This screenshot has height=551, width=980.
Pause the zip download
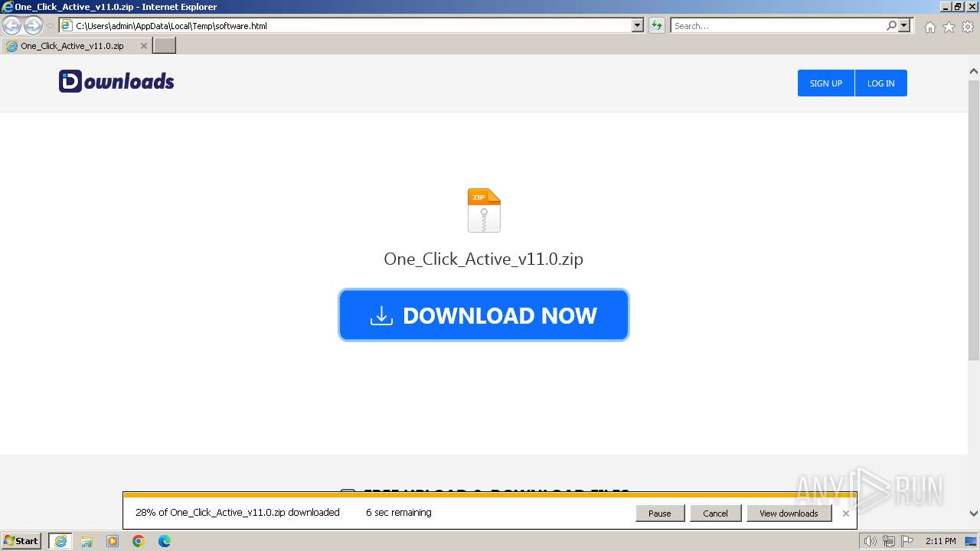coord(660,514)
